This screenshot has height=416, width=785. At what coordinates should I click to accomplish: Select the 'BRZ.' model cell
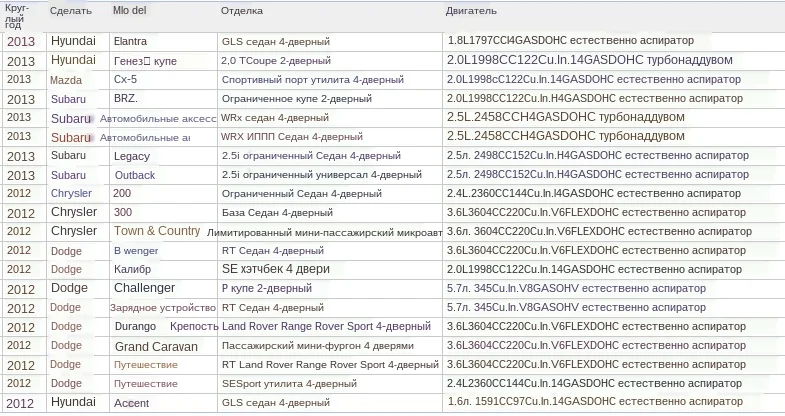[x=126, y=98]
